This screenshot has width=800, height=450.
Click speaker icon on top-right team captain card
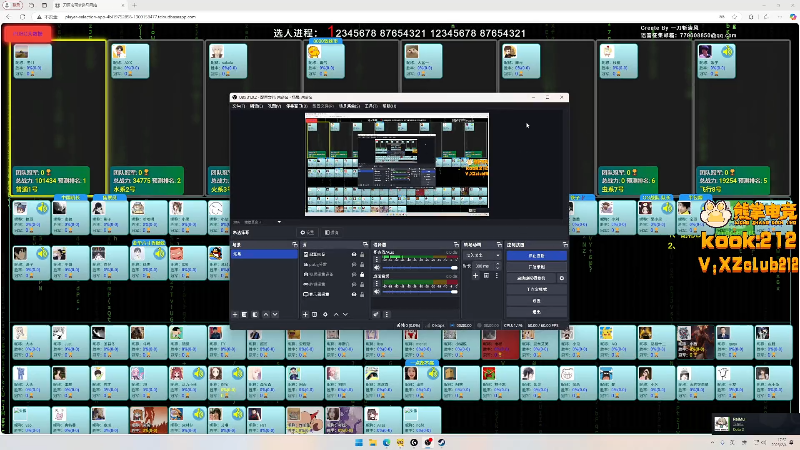click(x=727, y=52)
